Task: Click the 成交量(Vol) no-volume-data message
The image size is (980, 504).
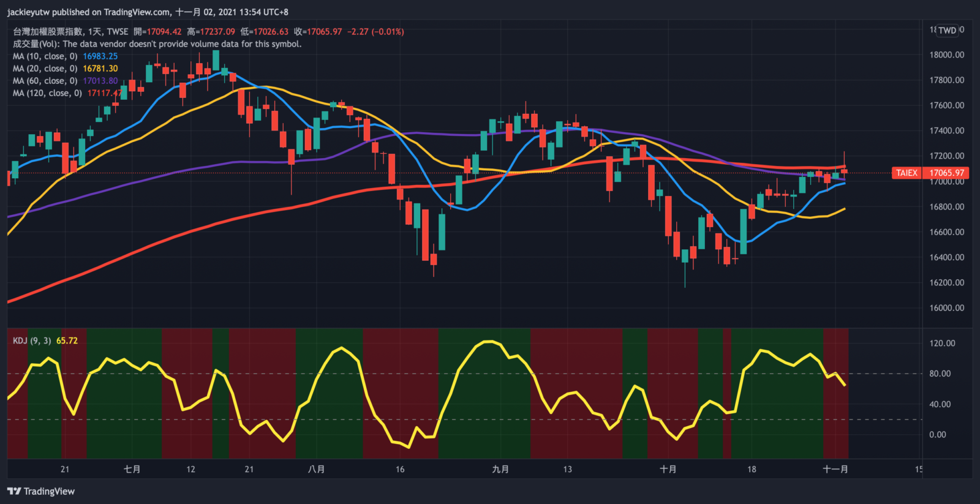Action: pos(157,44)
